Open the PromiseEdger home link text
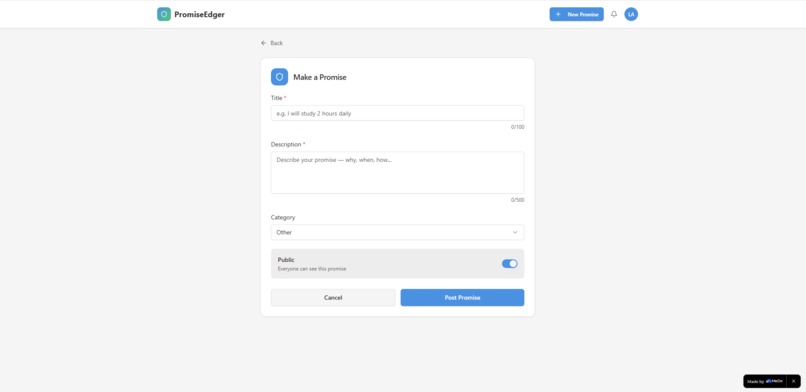 (x=199, y=14)
